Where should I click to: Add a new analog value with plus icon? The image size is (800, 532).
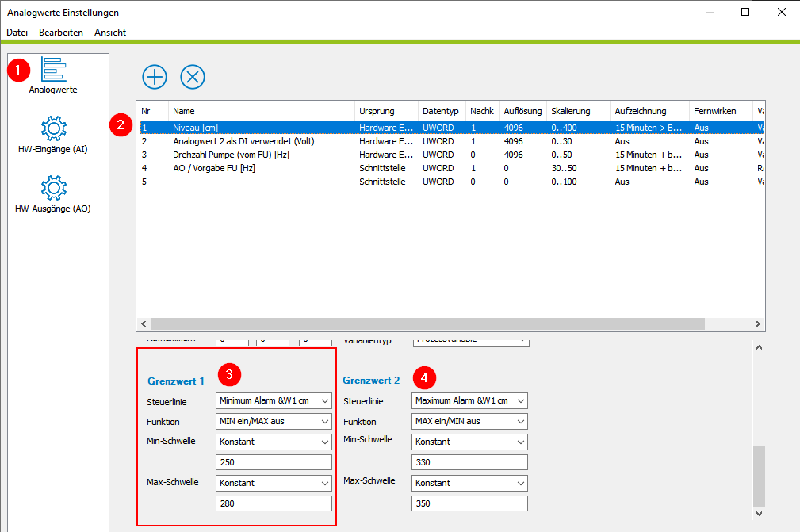[x=155, y=77]
